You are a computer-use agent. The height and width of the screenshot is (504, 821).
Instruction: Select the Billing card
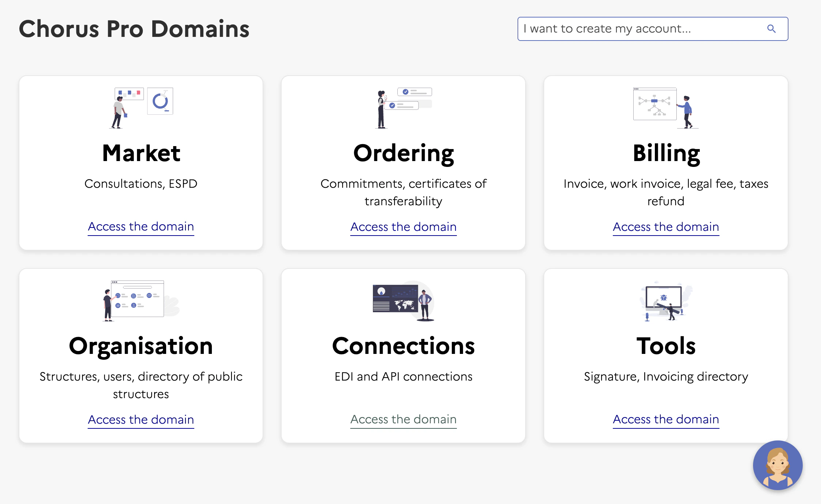tap(665, 163)
